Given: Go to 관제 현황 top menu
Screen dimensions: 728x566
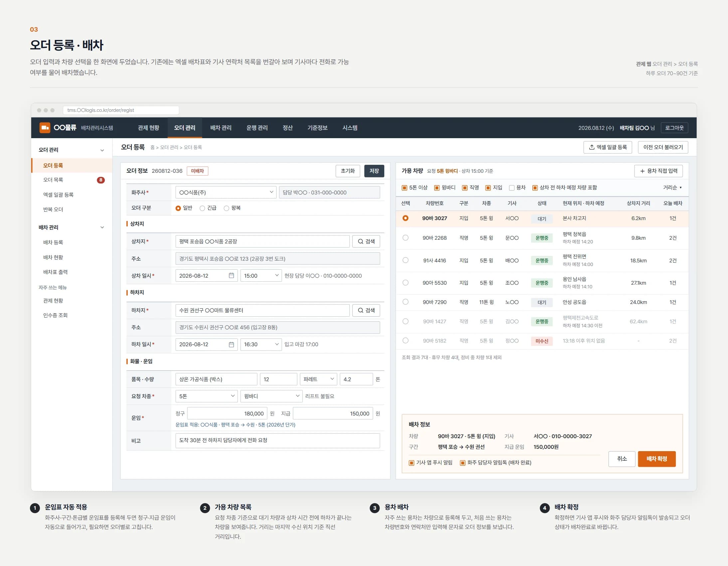Looking at the screenshot, I should (148, 128).
